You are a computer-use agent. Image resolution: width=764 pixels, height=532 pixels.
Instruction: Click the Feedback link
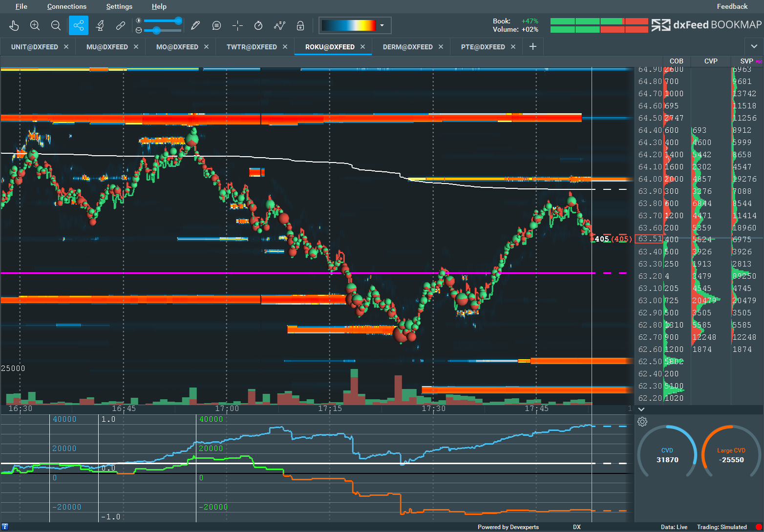732,6
